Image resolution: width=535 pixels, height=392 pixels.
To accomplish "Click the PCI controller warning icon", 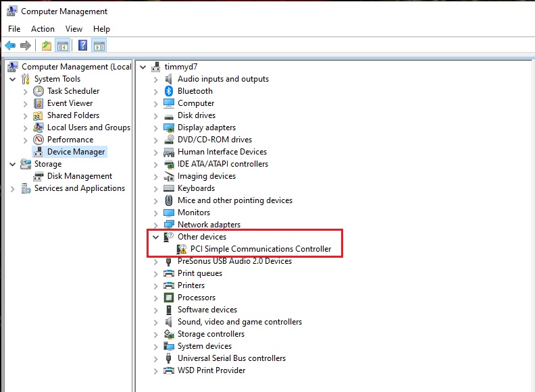I will tap(182, 249).
